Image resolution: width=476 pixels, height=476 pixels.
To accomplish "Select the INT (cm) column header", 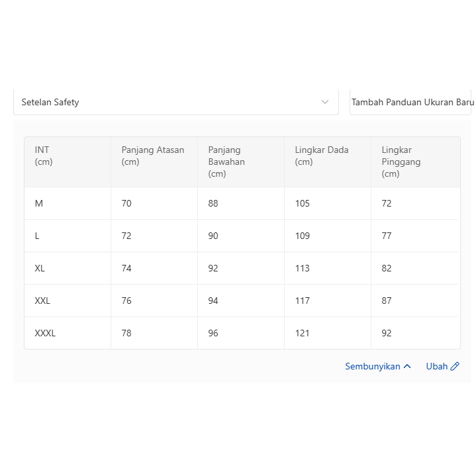I will 44,156.
